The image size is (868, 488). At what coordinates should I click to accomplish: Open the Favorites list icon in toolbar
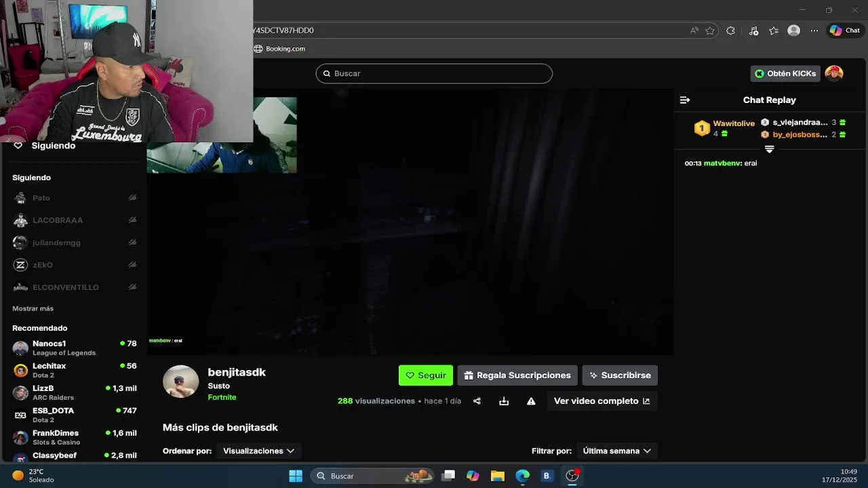pos(774,30)
